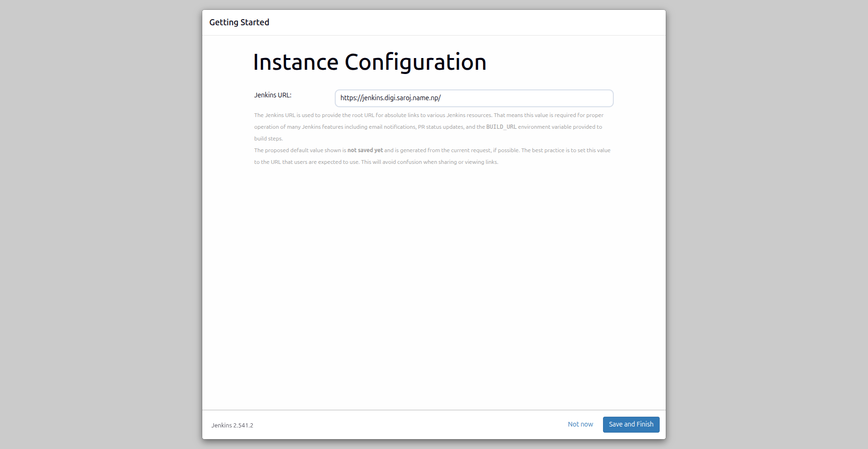Click the bold not saved yet text
This screenshot has width=868, height=449.
(365, 150)
